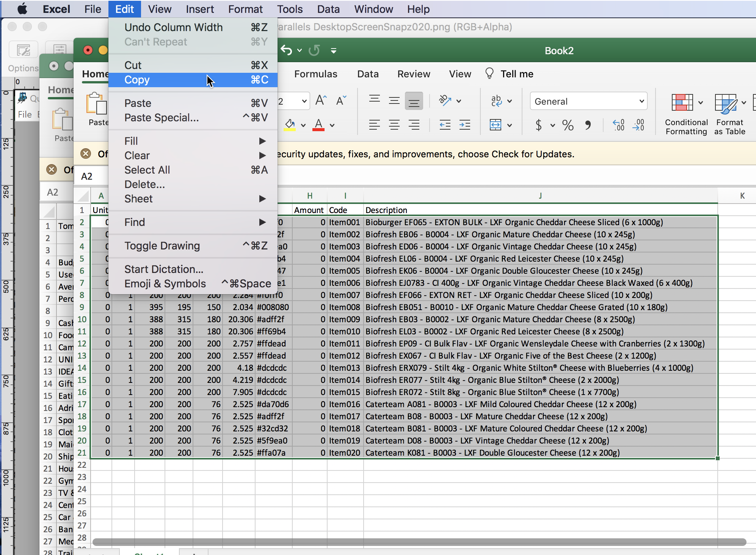
Task: Choose Select All in the Edit menu
Action: pos(193,170)
